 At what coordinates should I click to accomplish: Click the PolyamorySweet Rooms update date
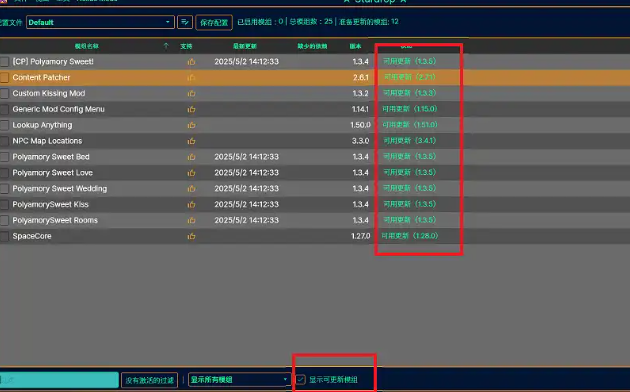(246, 220)
